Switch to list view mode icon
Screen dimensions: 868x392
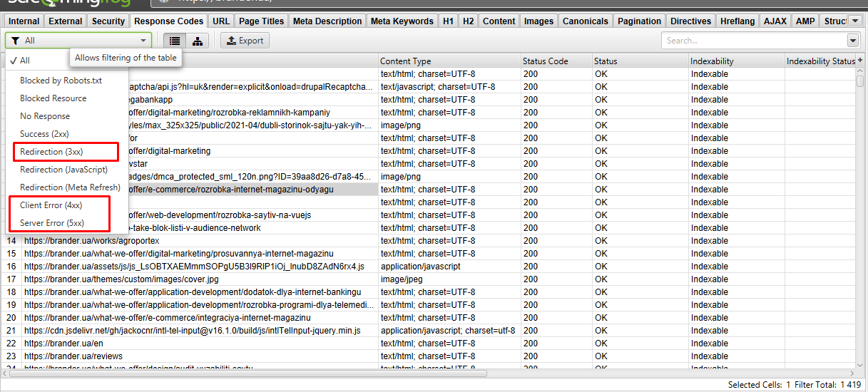click(x=175, y=41)
